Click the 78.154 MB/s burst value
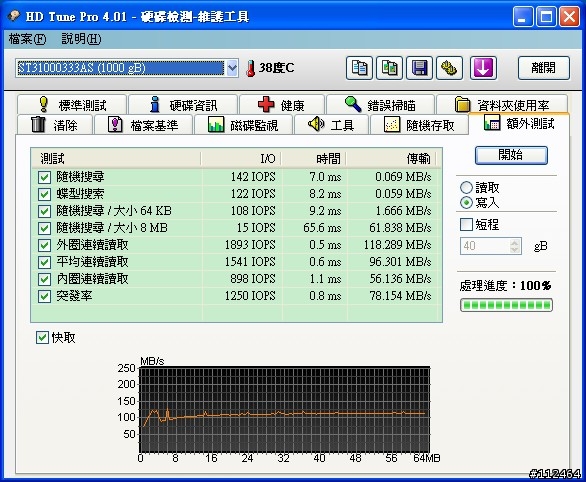This screenshot has width=586, height=482. click(x=400, y=296)
